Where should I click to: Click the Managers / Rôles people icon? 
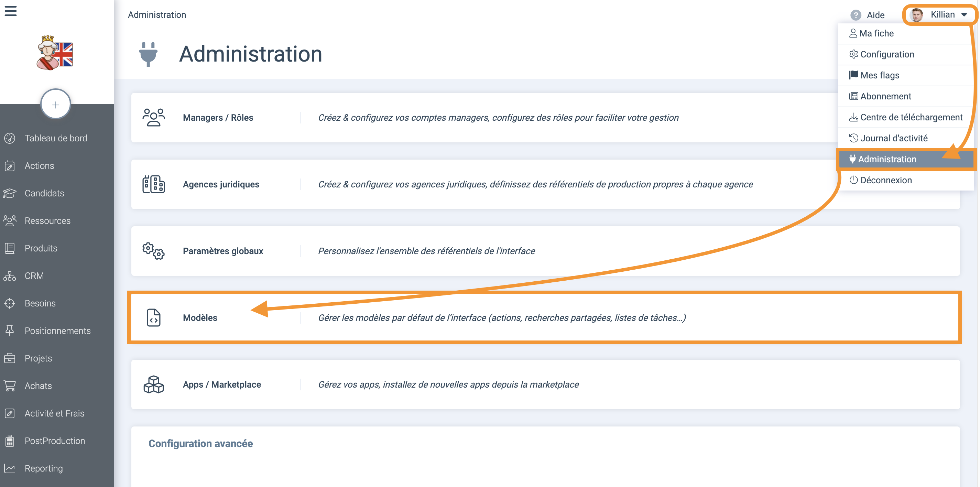(x=153, y=118)
